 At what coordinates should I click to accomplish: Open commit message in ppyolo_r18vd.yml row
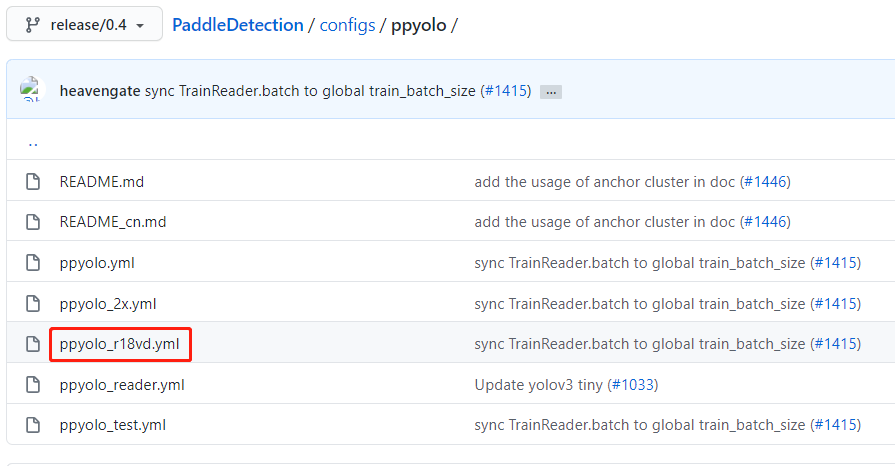click(x=640, y=344)
